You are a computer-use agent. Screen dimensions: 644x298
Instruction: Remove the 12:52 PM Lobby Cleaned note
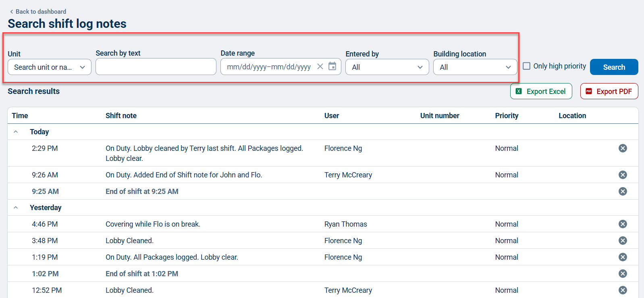(x=623, y=290)
